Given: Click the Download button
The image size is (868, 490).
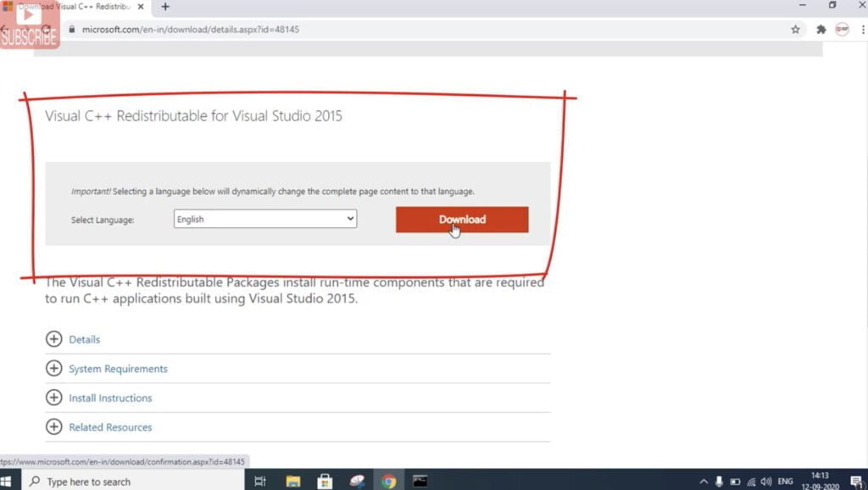Looking at the screenshot, I should [x=461, y=219].
